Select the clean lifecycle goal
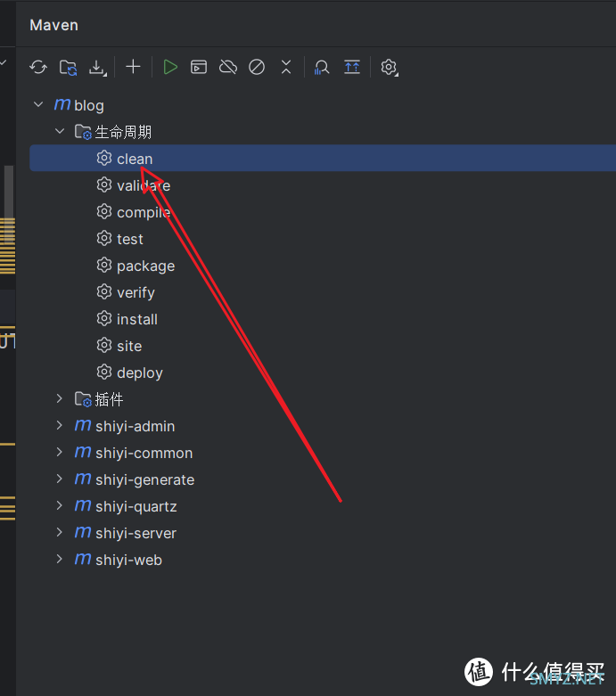This screenshot has width=616, height=696. coord(323,158)
